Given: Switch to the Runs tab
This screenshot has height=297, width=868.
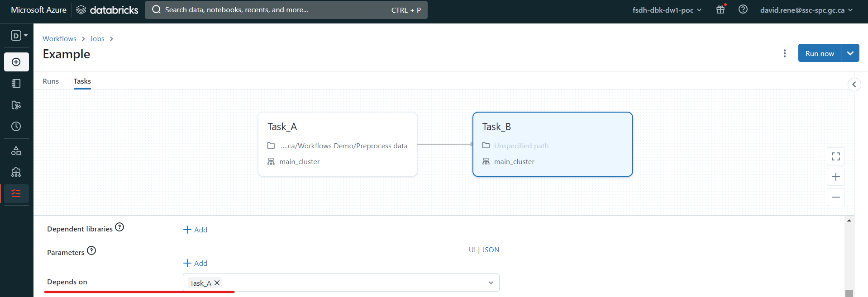Looking at the screenshot, I should pyautogui.click(x=51, y=81).
